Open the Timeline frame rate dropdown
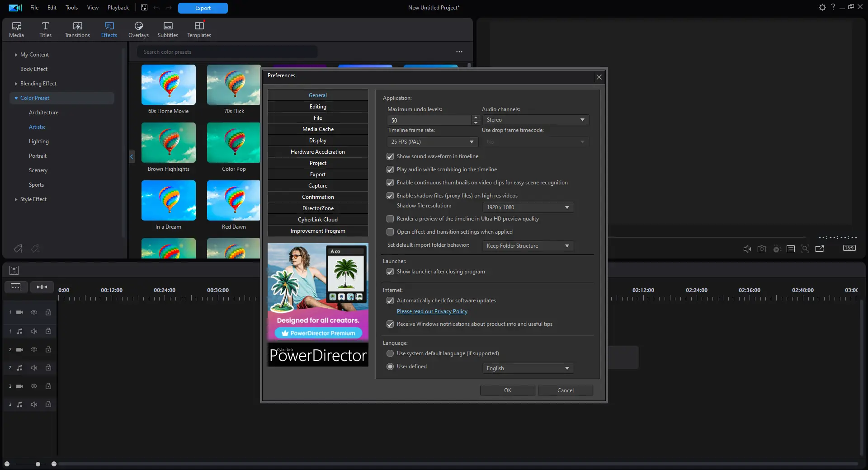The width and height of the screenshot is (868, 470). [x=433, y=142]
